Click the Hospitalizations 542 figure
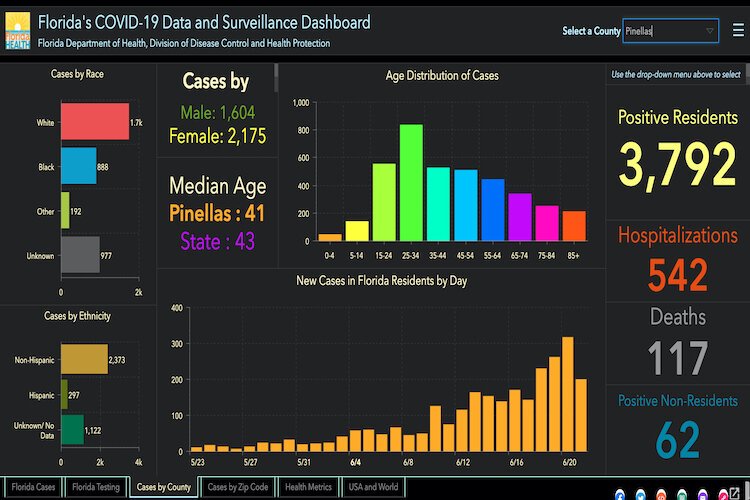750x500 pixels. pyautogui.click(x=677, y=275)
